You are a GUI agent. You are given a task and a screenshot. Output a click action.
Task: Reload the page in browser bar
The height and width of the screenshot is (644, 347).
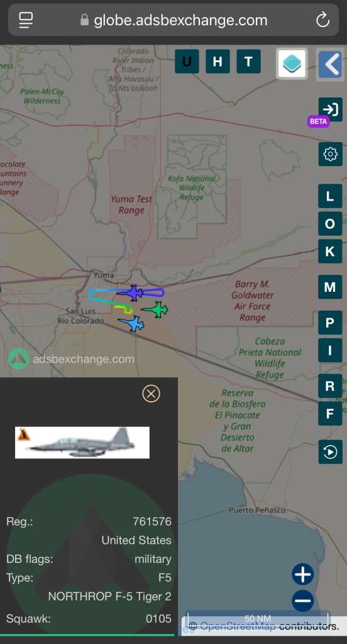pos(322,19)
